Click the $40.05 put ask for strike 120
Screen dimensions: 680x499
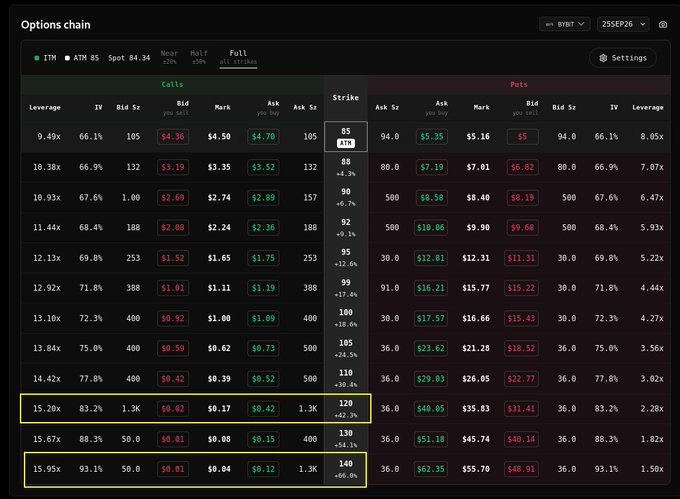(x=431, y=409)
